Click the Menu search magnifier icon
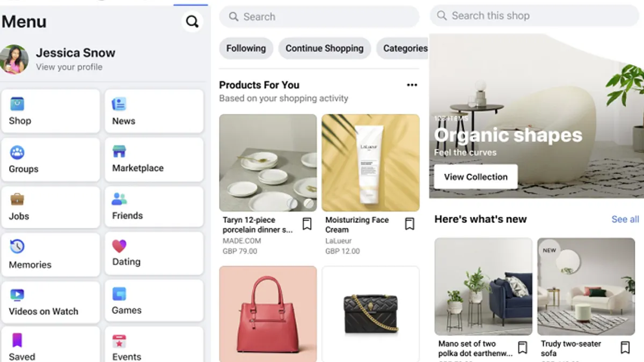This screenshot has height=362, width=644. click(192, 21)
